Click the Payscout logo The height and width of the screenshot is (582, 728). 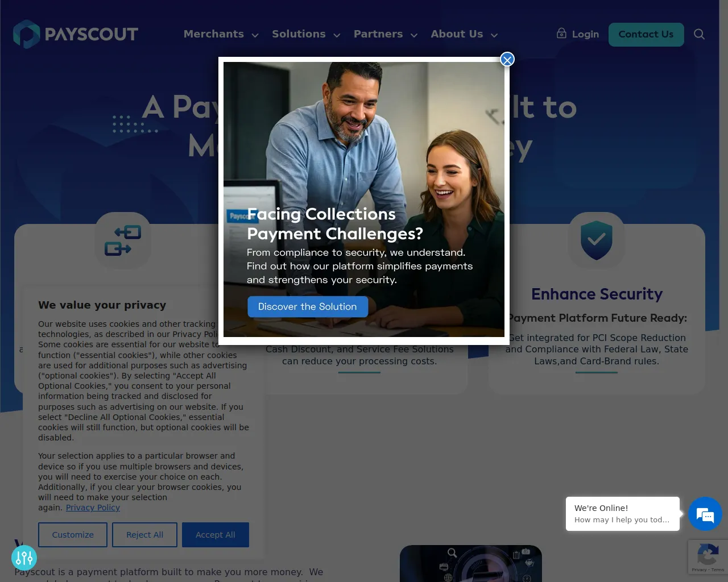pos(76,34)
